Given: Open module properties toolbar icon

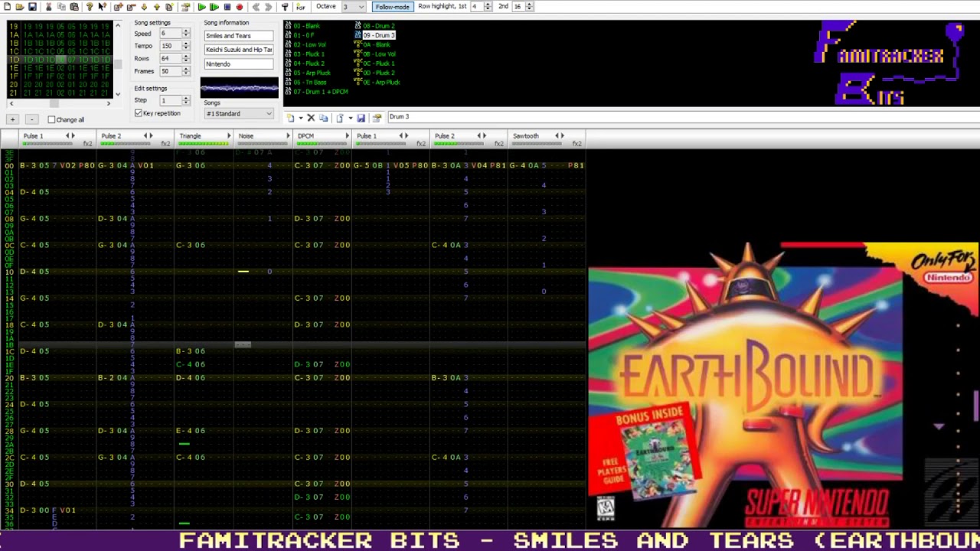Looking at the screenshot, I should pyautogui.click(x=185, y=7).
